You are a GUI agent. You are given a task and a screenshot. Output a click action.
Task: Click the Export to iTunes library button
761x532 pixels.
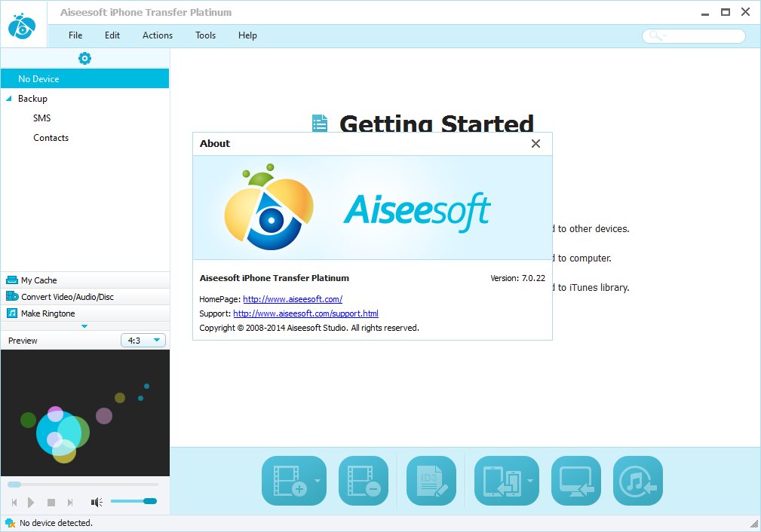[638, 481]
